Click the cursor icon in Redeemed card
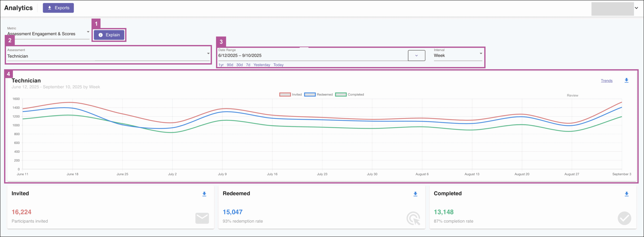 point(413,218)
